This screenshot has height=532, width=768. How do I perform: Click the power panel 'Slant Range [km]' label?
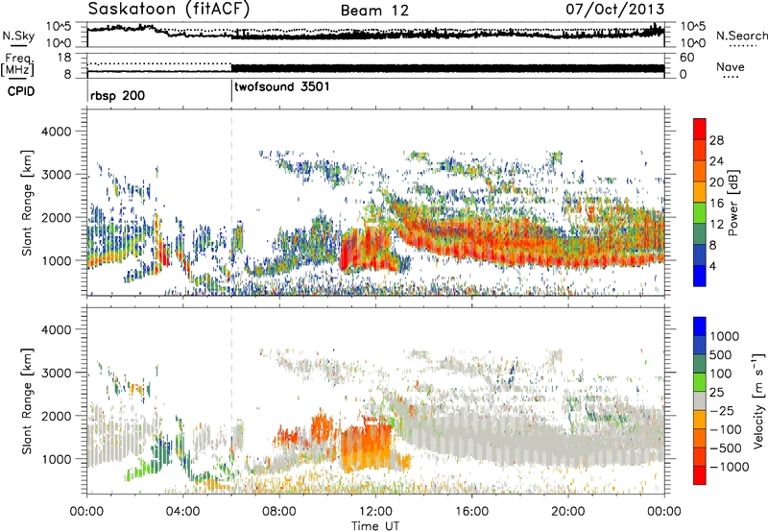pyautogui.click(x=27, y=203)
